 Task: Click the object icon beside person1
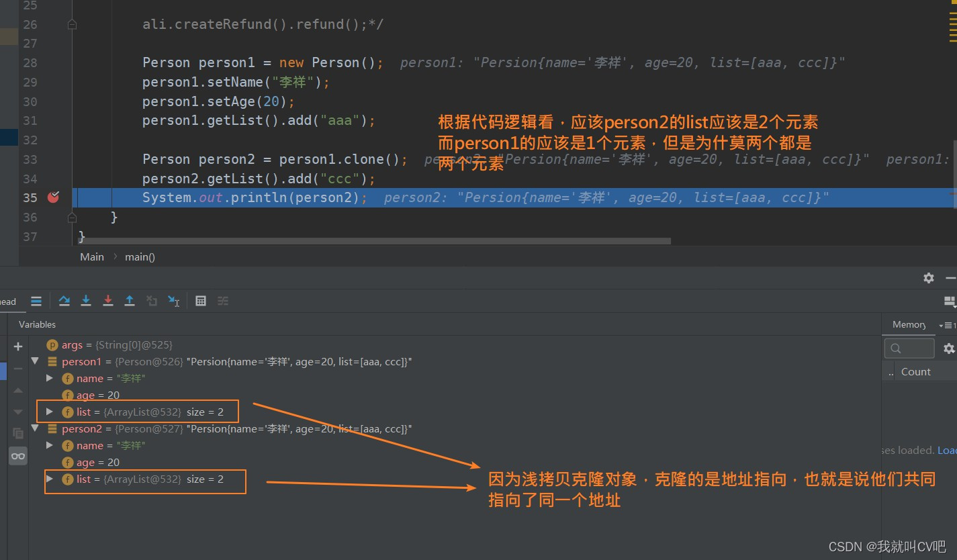[x=52, y=362]
